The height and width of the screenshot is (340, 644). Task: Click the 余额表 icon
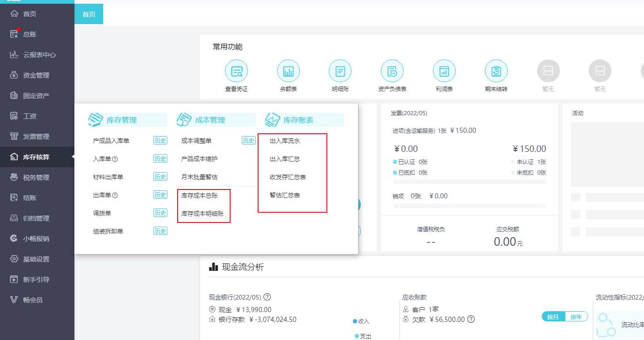pyautogui.click(x=288, y=72)
